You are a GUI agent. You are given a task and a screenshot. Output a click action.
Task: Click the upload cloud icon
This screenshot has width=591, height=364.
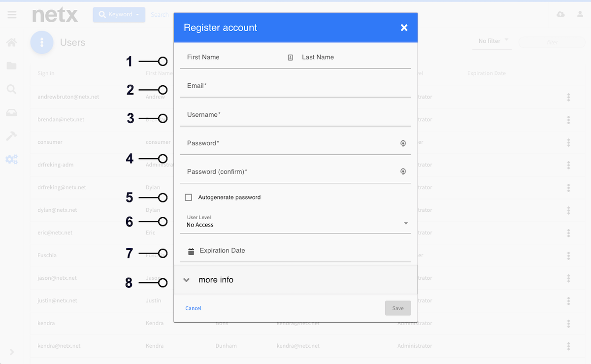[560, 15]
